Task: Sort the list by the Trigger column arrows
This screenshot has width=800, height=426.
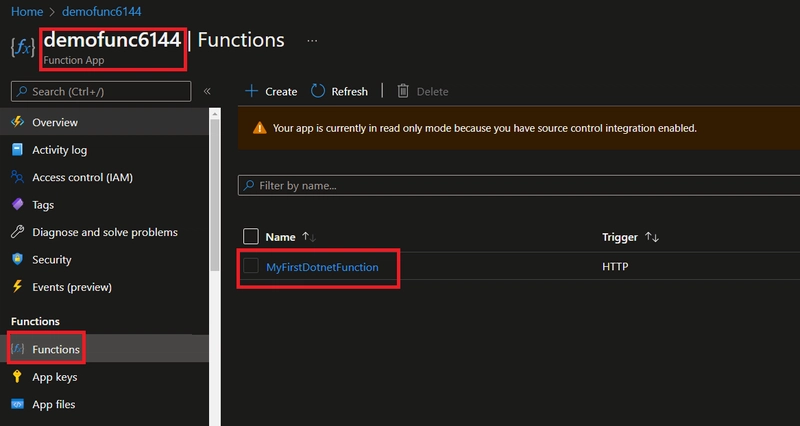Action: coord(652,237)
